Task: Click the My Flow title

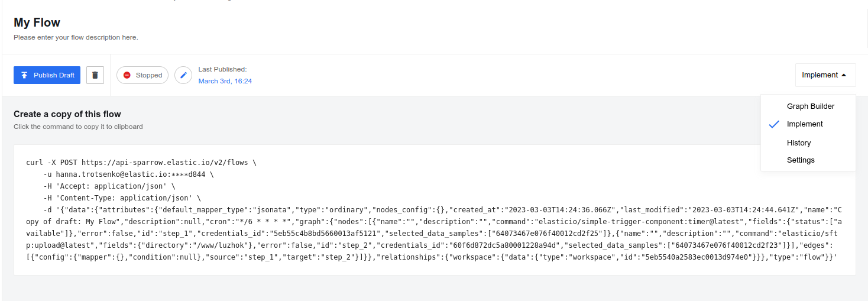Action: (x=37, y=22)
